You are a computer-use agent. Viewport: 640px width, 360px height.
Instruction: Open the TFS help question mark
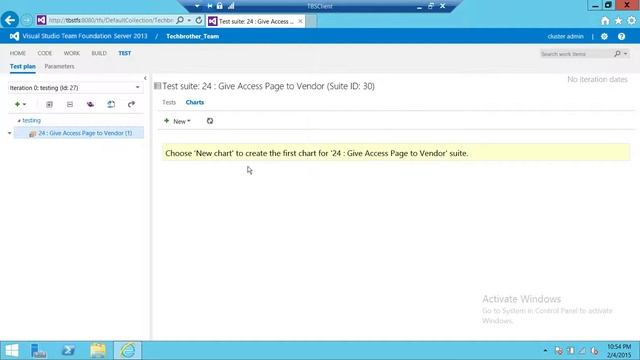click(x=621, y=36)
